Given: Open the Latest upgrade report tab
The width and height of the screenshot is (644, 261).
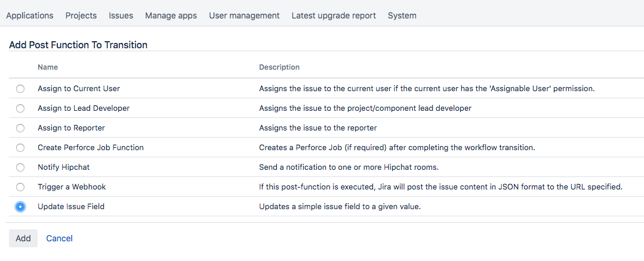Looking at the screenshot, I should point(334,15).
